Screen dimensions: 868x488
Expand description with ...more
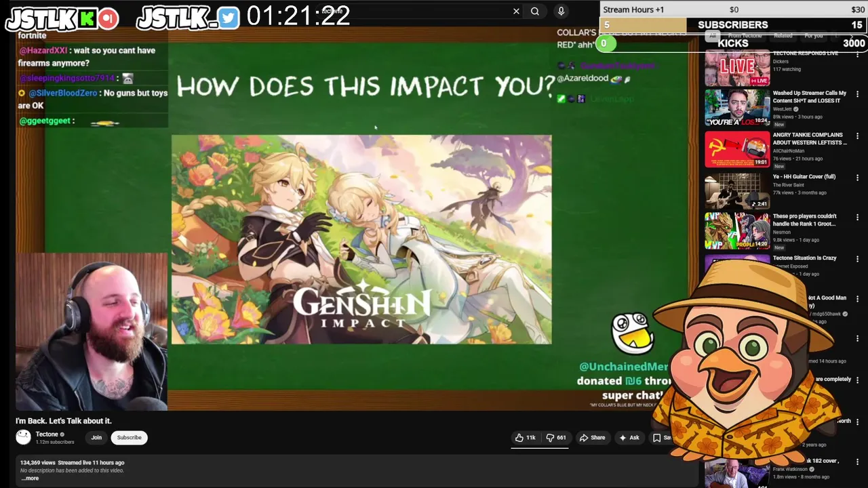coord(30,478)
